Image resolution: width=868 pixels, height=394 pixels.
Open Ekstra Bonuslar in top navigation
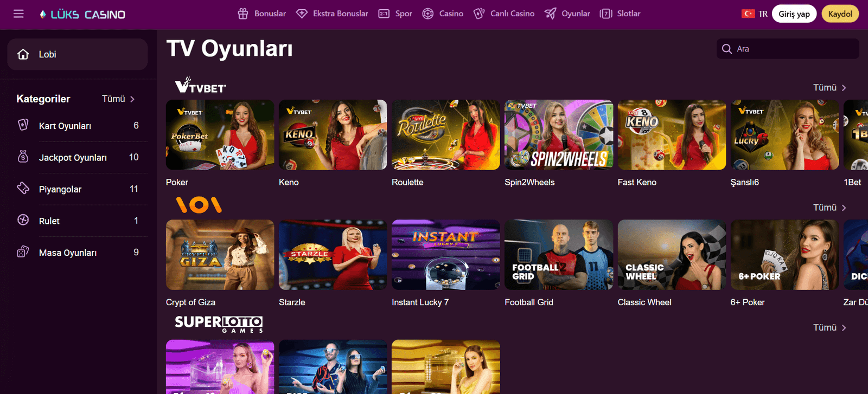point(332,14)
